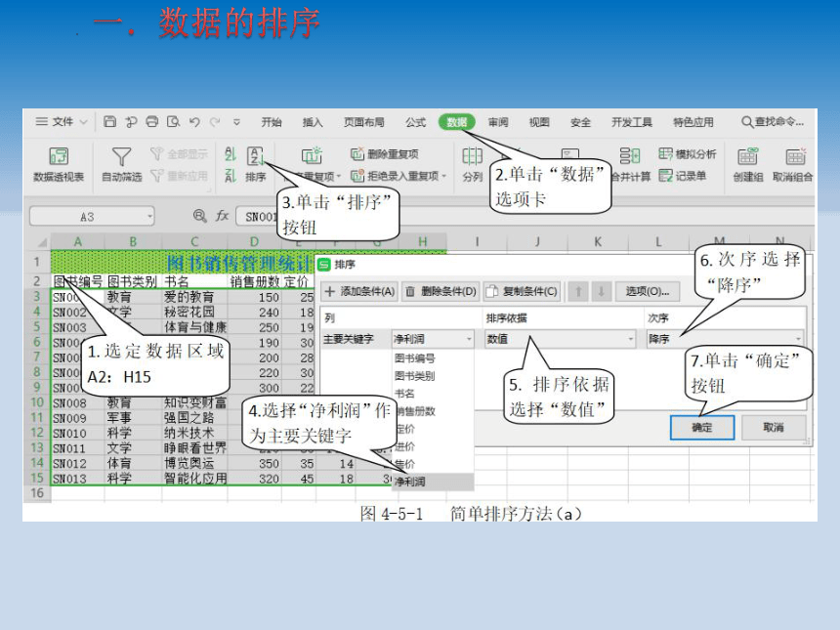Viewport: 840px width, 630px height.
Task: Click the undo arrow icon
Action: click(194, 122)
